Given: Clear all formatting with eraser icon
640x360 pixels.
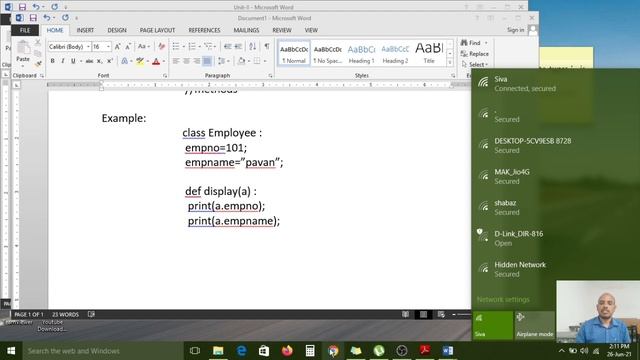Looking at the screenshot, I should coord(162,47).
